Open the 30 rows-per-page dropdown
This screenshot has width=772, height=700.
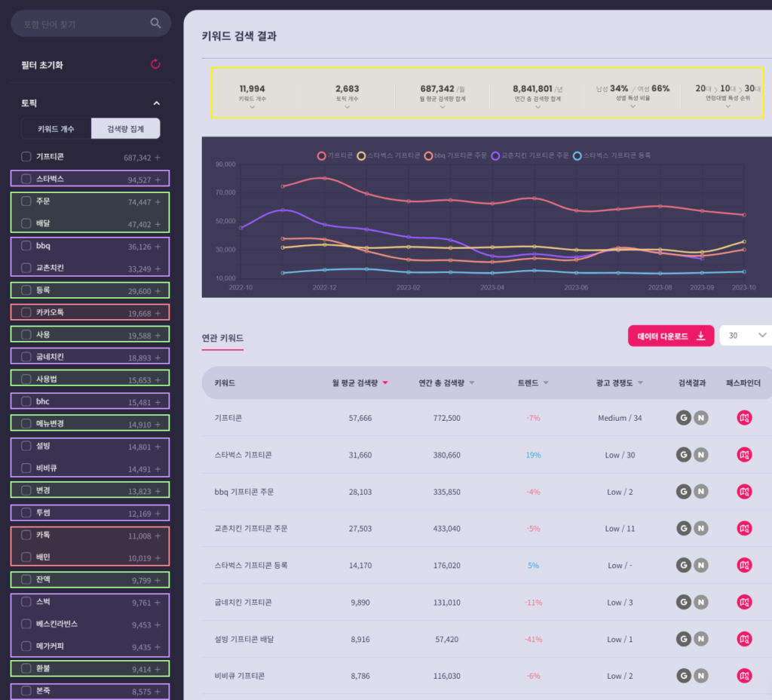746,336
